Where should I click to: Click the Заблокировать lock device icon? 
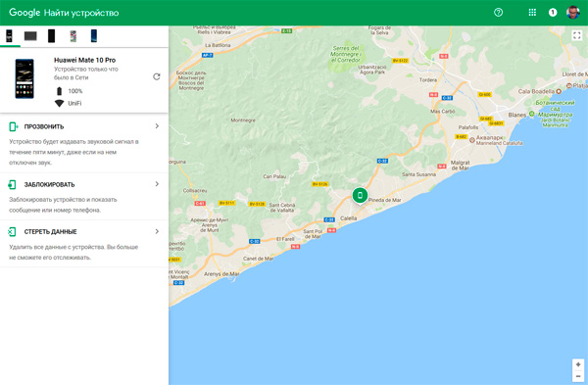[x=13, y=184]
